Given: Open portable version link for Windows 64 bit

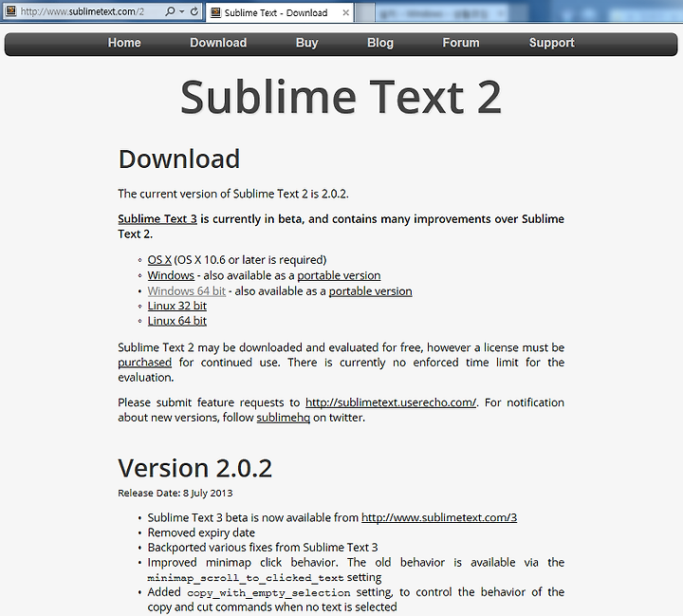Looking at the screenshot, I should [370, 290].
